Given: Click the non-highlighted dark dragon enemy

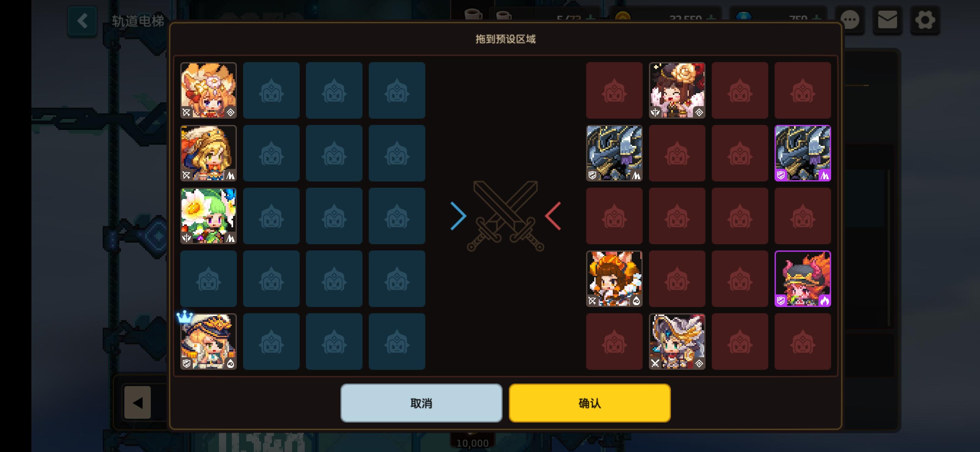Looking at the screenshot, I should pos(614,153).
